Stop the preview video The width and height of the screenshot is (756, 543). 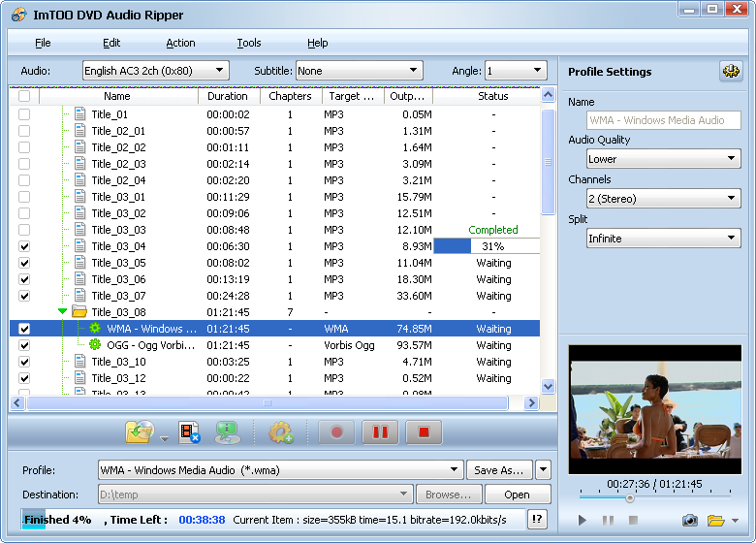[x=634, y=520]
